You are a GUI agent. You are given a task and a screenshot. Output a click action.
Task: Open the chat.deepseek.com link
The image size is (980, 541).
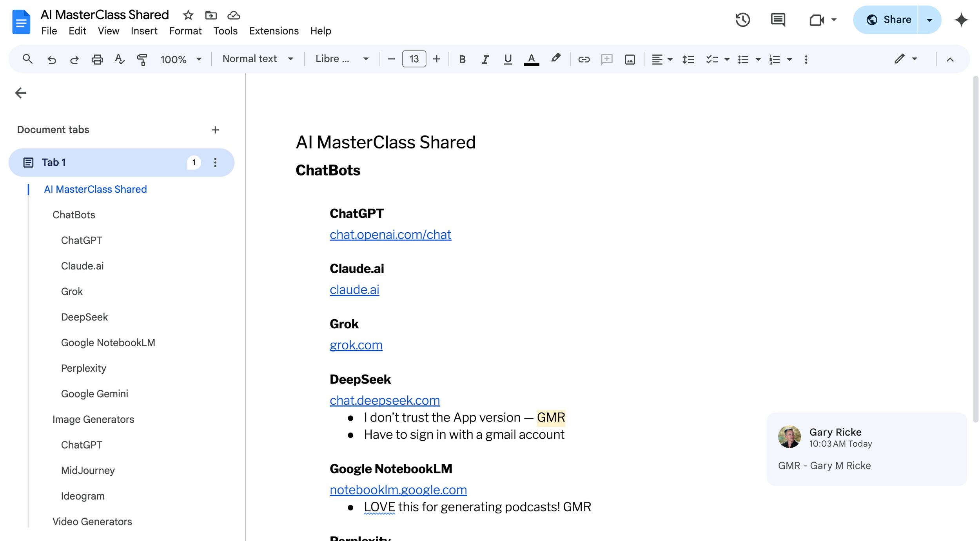tap(385, 400)
